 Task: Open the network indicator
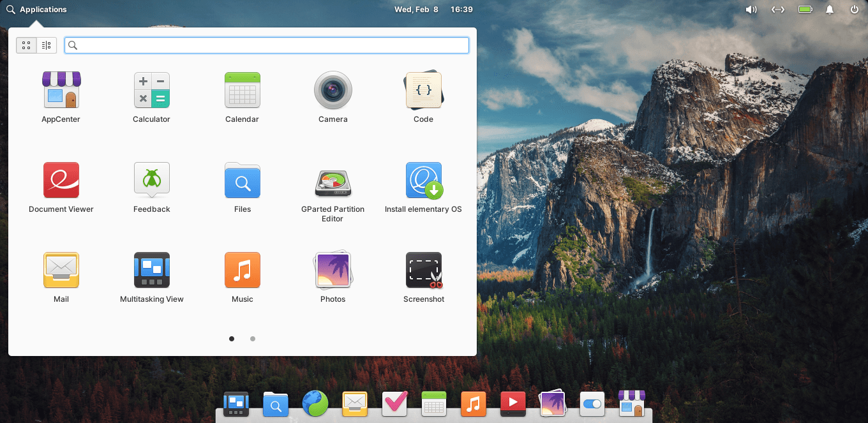(x=777, y=10)
